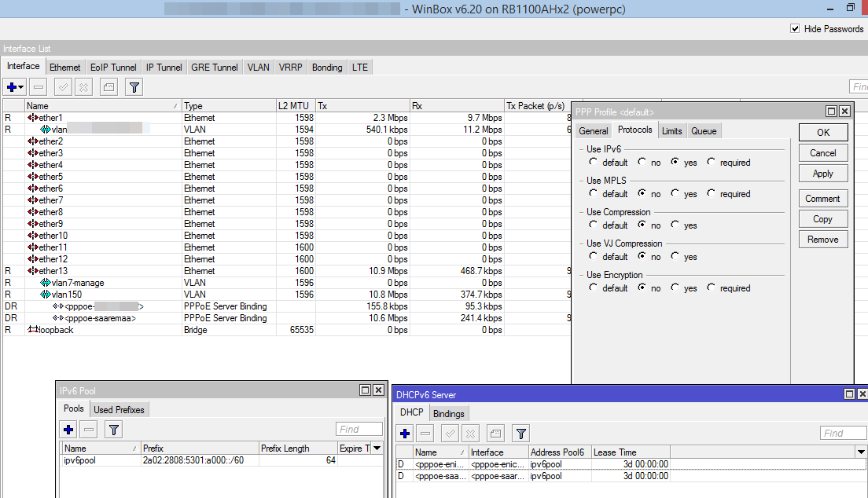Click the Copy button in PPP Profile
This screenshot has height=498, width=868.
823,219
